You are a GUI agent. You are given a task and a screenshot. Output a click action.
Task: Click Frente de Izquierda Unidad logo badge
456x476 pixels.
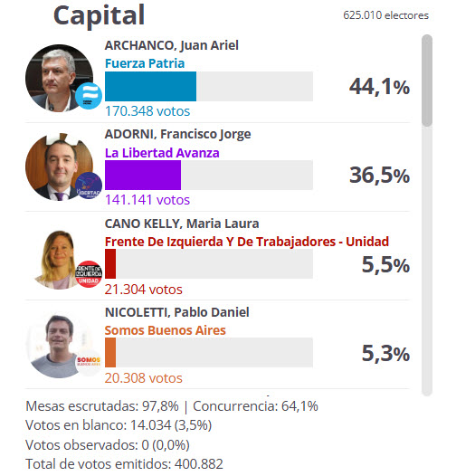pyautogui.click(x=89, y=274)
